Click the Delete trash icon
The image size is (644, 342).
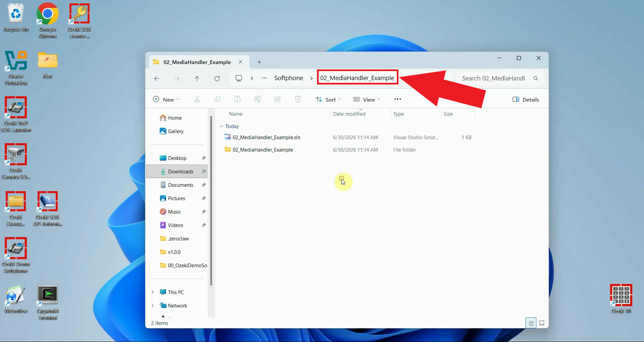tap(298, 99)
